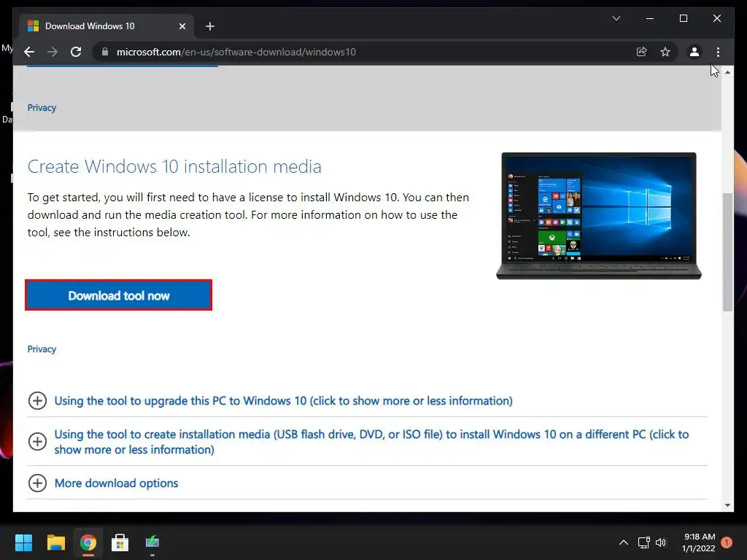Open File Explorer from the taskbar

coord(55,542)
